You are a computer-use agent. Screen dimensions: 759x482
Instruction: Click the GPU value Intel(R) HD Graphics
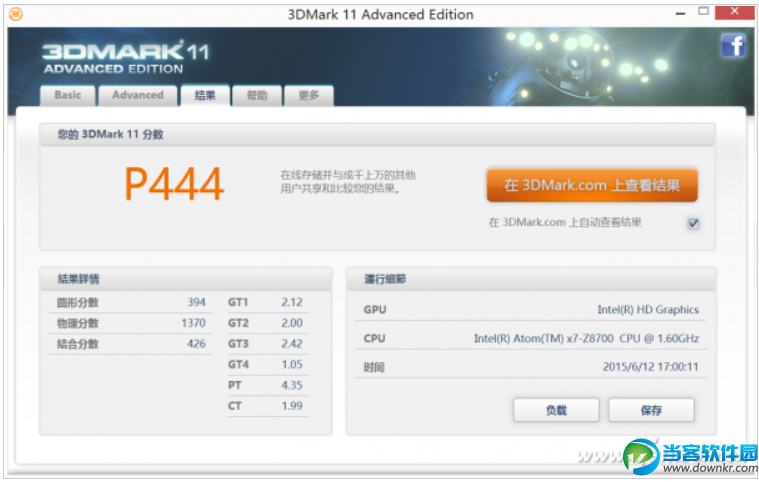click(648, 310)
